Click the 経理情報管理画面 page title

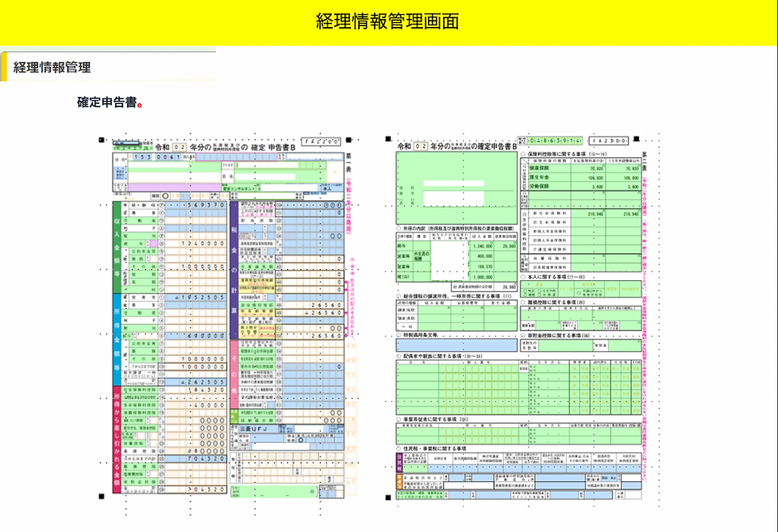387,21
